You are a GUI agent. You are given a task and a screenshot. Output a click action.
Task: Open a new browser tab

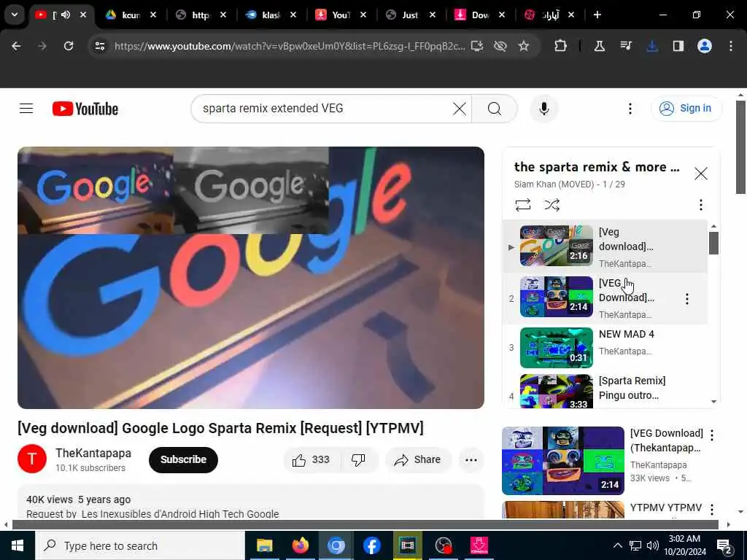click(x=597, y=15)
